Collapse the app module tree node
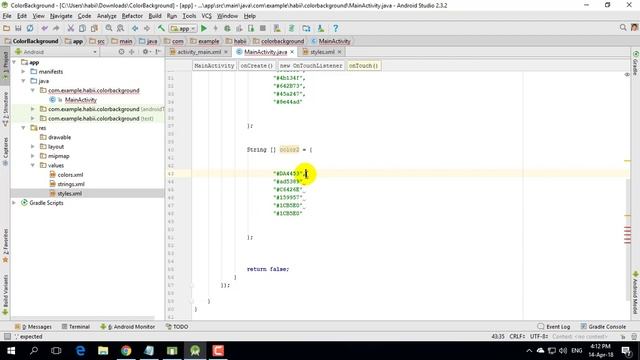640x360 pixels. [x=14, y=62]
